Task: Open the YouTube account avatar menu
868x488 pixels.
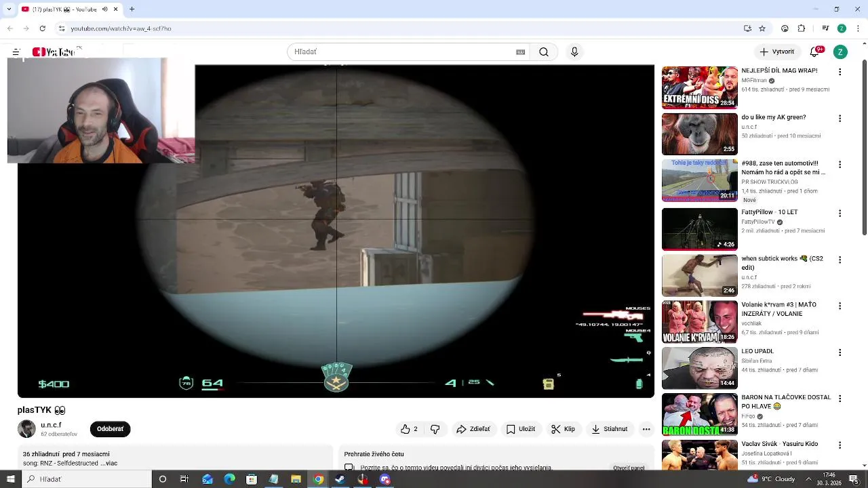Action: tap(840, 52)
